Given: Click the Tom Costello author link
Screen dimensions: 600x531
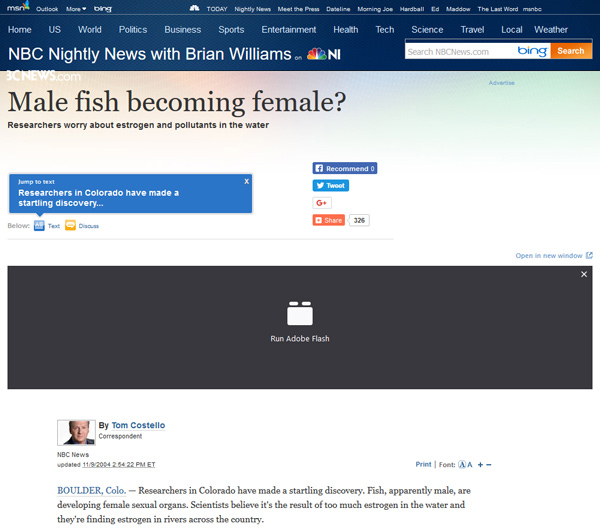Looking at the screenshot, I should pos(138,426).
